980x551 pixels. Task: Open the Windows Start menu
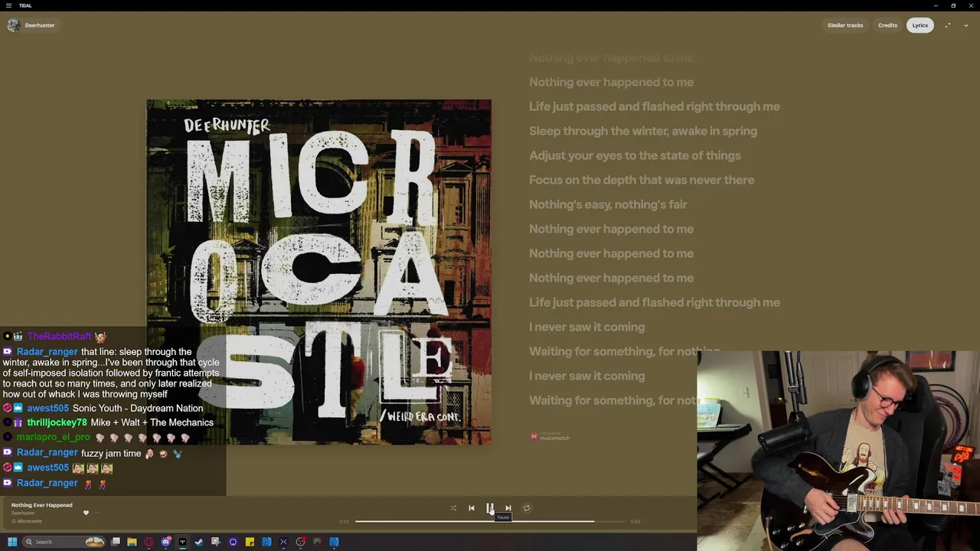point(12,542)
